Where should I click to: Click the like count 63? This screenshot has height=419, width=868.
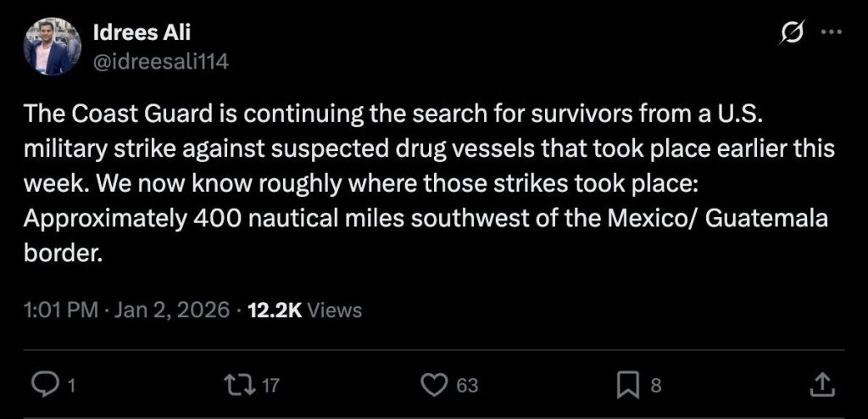(x=467, y=386)
